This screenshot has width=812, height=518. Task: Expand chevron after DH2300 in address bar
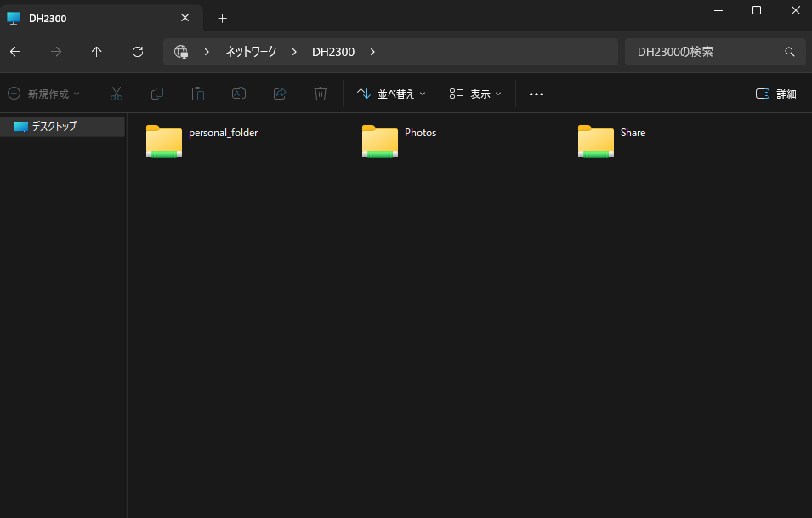click(372, 52)
